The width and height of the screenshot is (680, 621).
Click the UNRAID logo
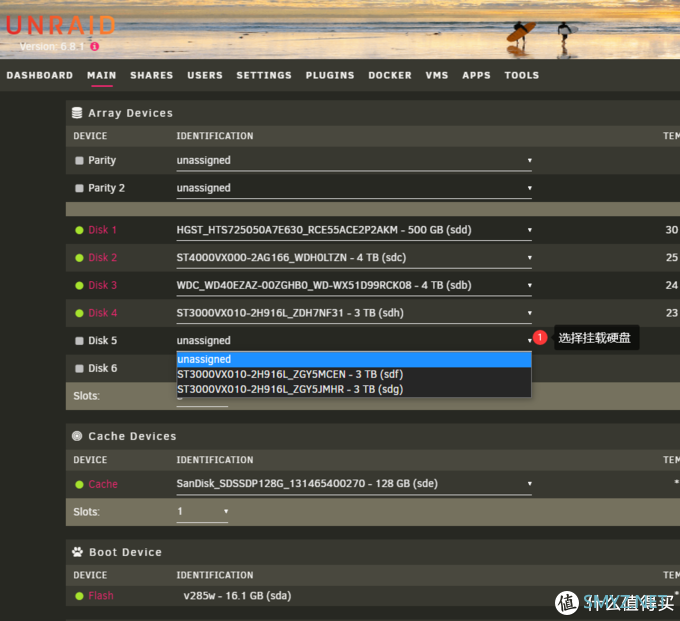pos(61,25)
